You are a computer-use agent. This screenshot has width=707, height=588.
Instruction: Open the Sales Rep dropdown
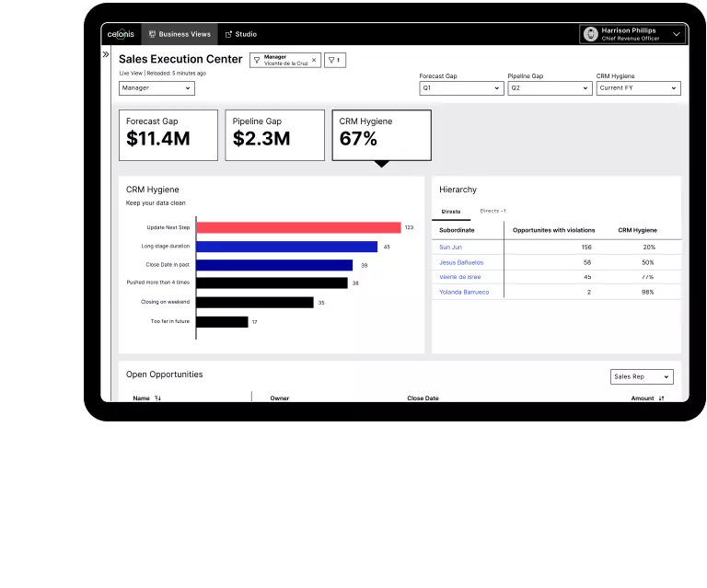642,376
